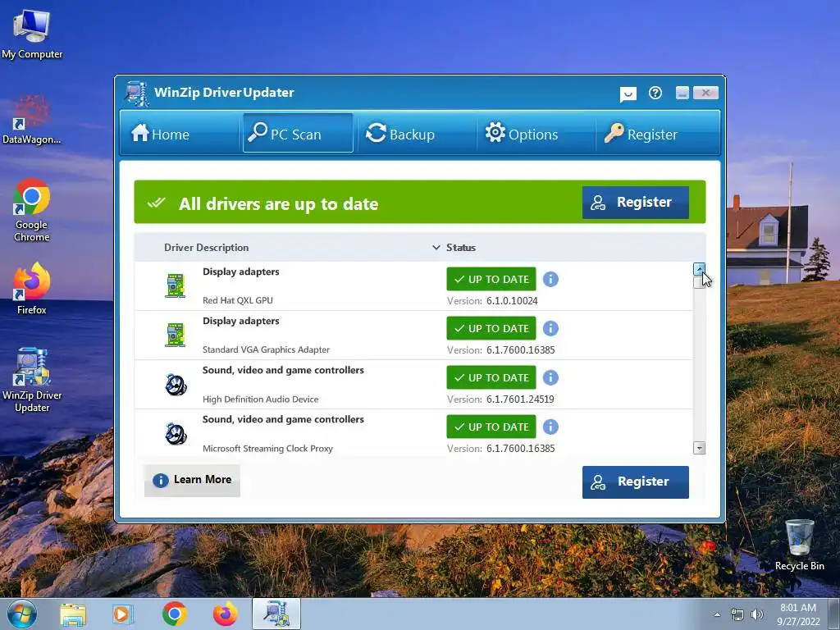This screenshot has width=840, height=630.
Task: Click WinZip Driver Updater taskbar button
Action: tap(276, 614)
